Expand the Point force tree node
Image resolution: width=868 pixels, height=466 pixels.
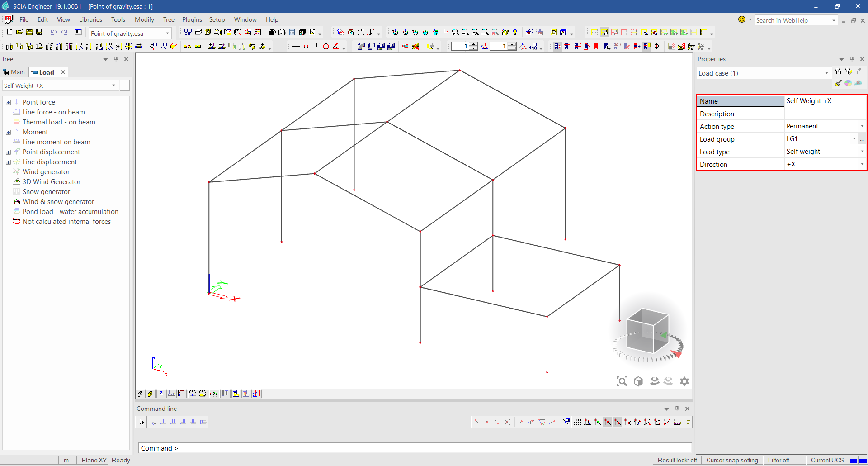coord(8,102)
